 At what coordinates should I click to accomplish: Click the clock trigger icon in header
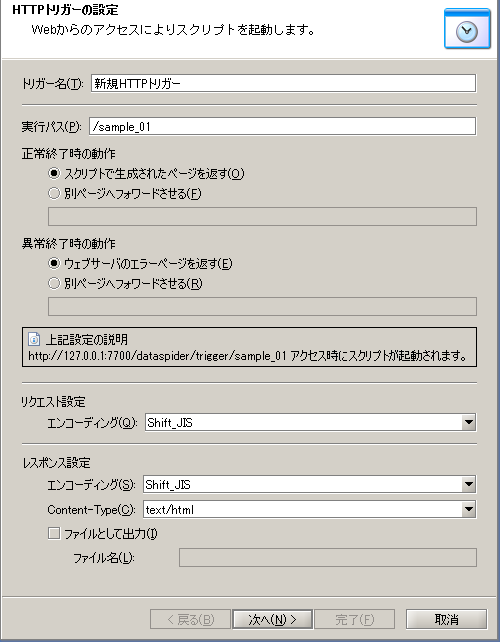[467, 29]
